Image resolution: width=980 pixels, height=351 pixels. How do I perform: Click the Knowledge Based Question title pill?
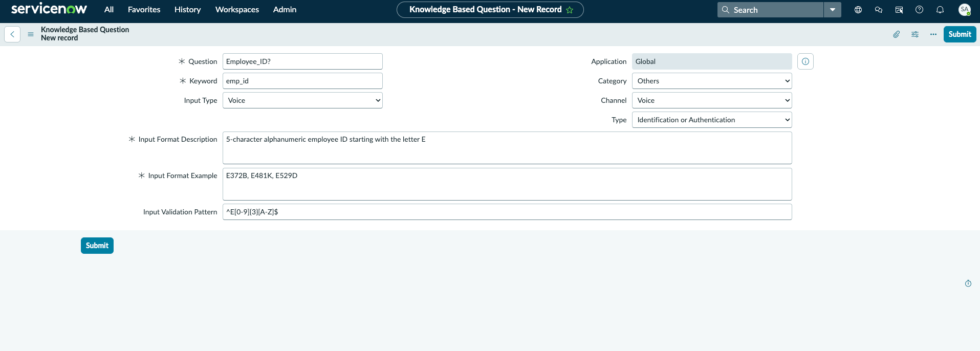(490, 10)
